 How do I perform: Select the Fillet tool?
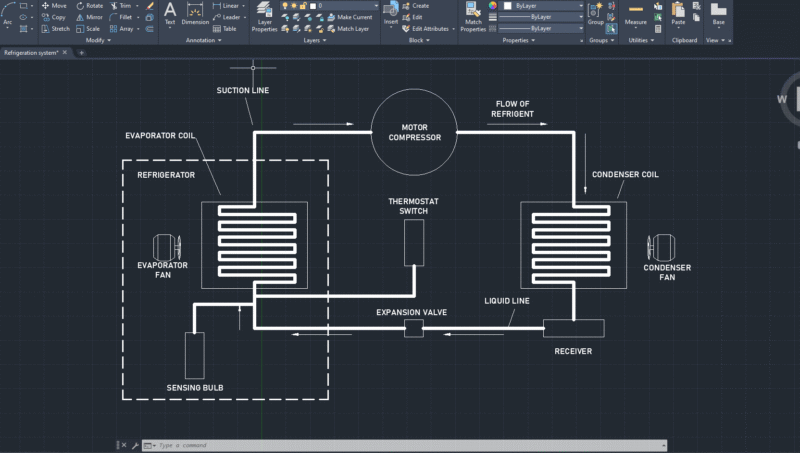121,17
